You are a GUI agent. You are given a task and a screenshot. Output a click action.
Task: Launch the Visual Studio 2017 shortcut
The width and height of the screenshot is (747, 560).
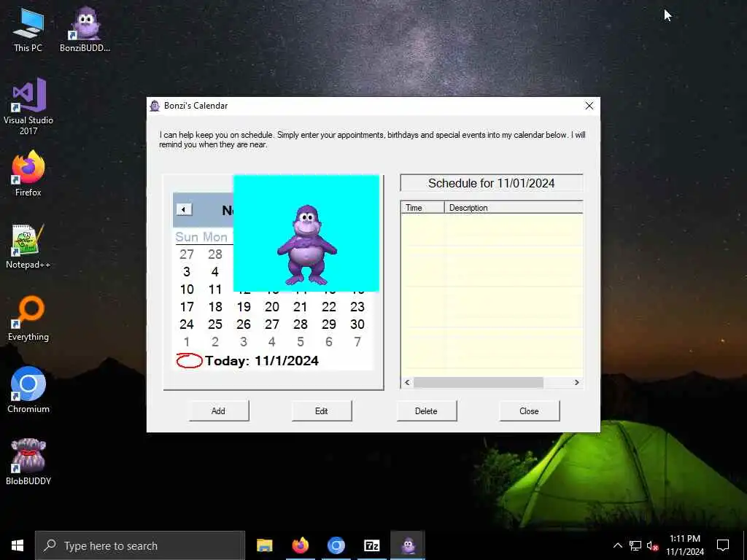click(28, 106)
